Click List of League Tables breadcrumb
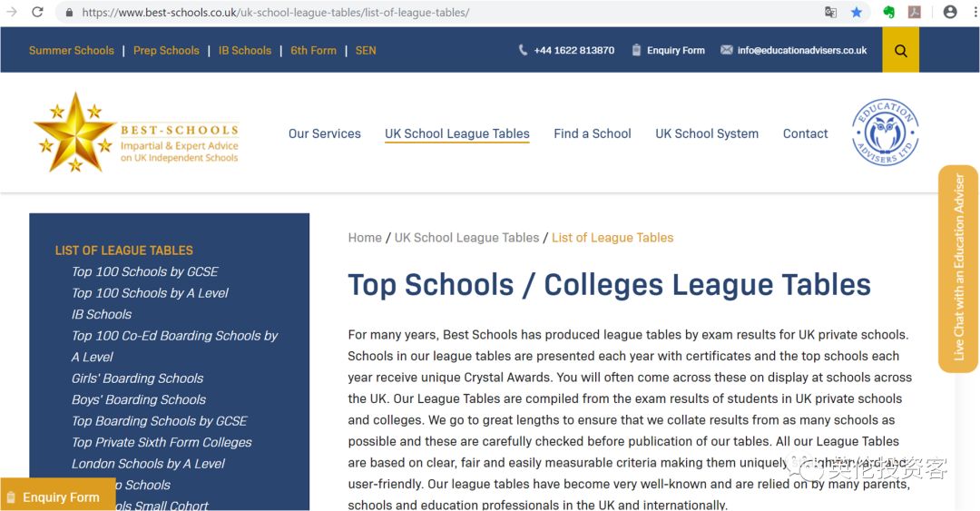Screen dimensions: 980x511 612,238
